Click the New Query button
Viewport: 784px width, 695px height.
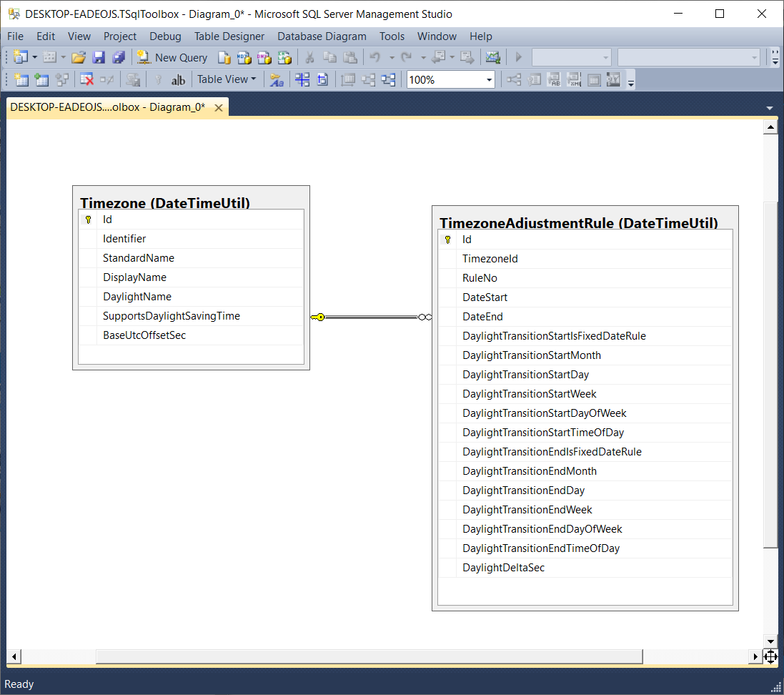click(x=173, y=58)
